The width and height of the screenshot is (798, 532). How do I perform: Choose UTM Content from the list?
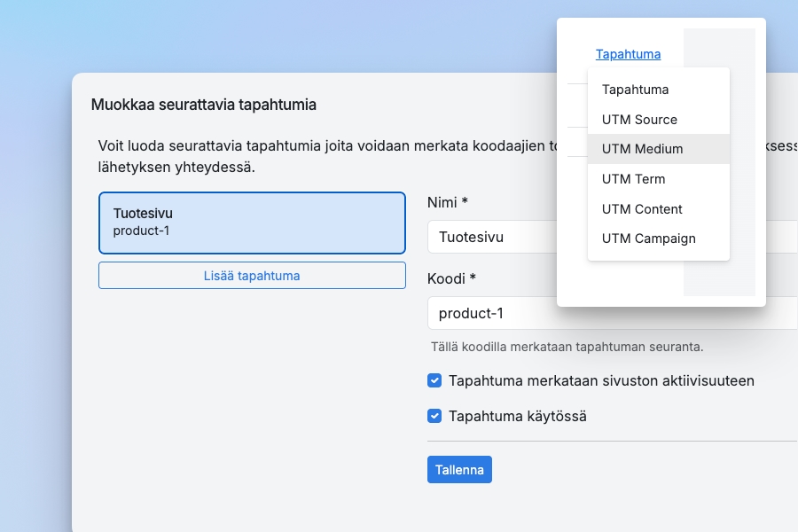(642, 209)
